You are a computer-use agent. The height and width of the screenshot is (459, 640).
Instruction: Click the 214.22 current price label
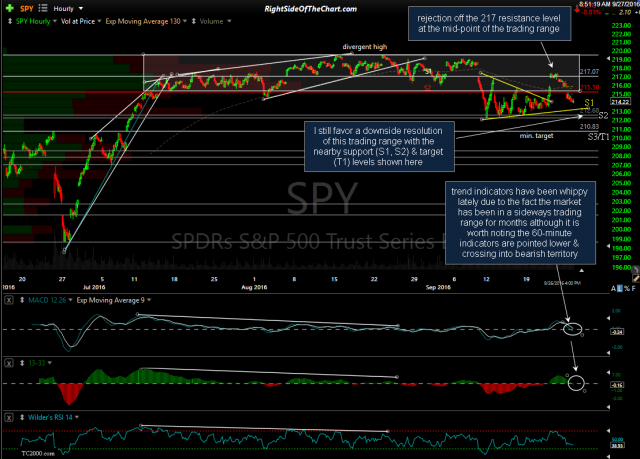620,102
